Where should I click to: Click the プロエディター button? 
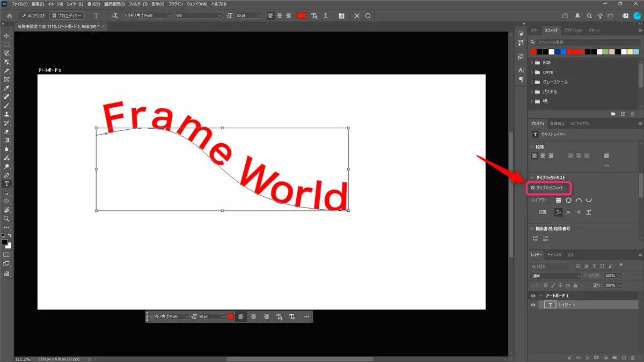tap(68, 16)
